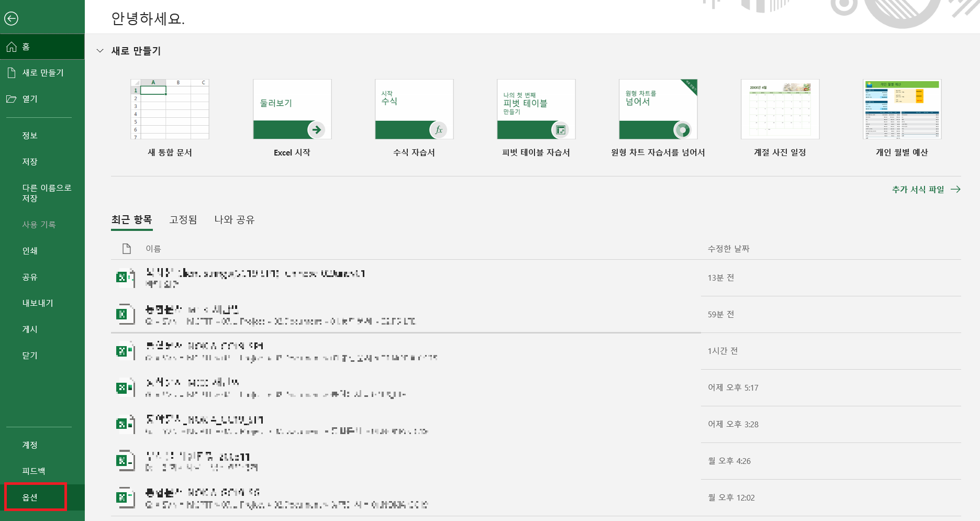
Task: Open the 게시 page
Action: [42, 329]
